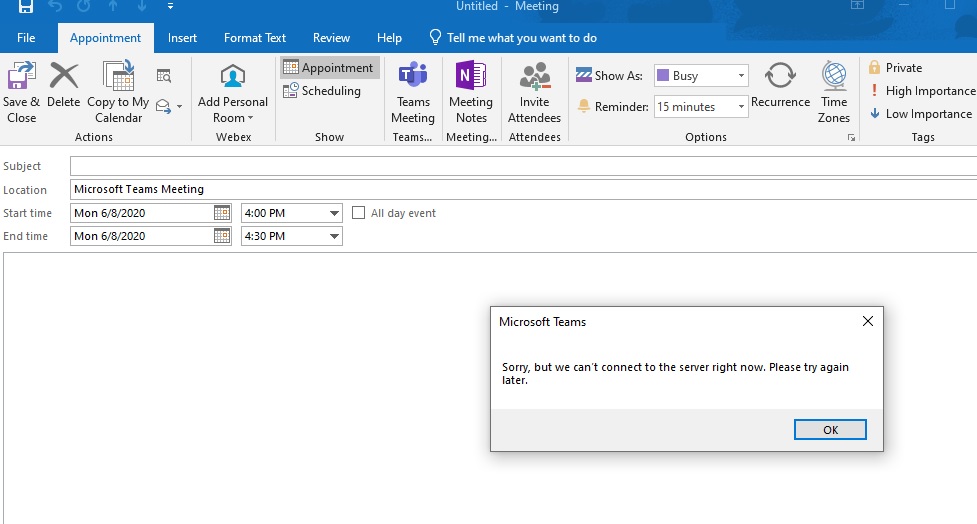Switch to the Format Text tab
This screenshot has height=524, width=977.
coord(255,37)
